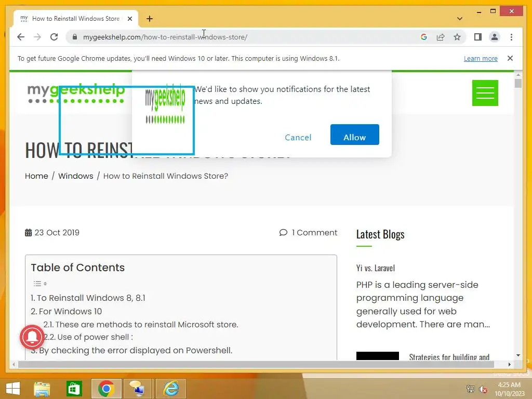Jump to methods to reinstall Microsoft store
The image size is (532, 399).
(x=141, y=324)
